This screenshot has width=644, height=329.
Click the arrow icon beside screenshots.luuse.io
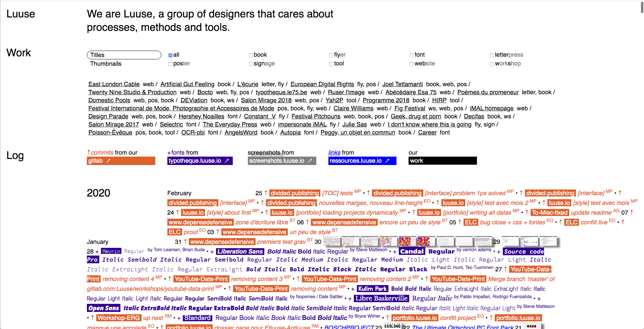click(x=310, y=161)
